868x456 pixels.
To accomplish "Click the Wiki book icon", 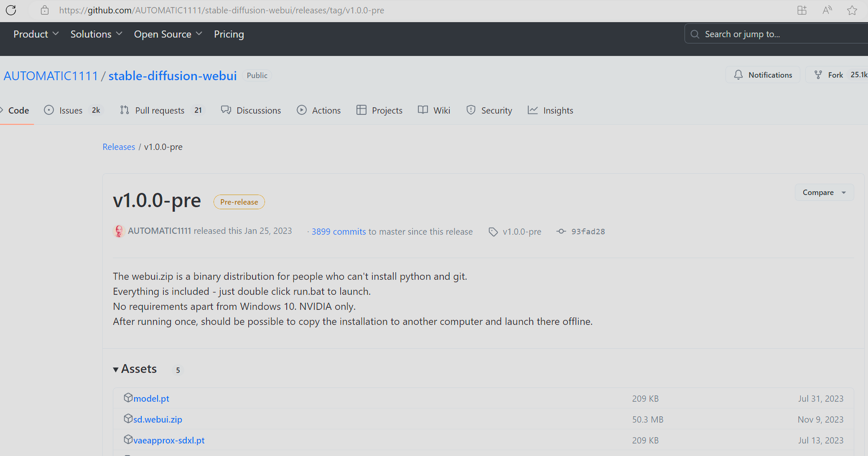I will pyautogui.click(x=423, y=110).
